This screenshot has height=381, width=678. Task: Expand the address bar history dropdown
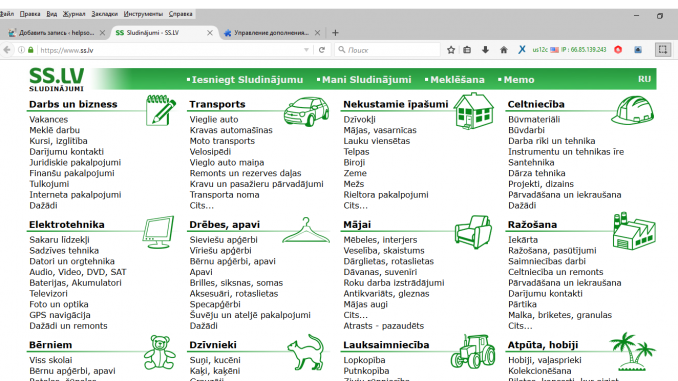pyautogui.click(x=306, y=50)
